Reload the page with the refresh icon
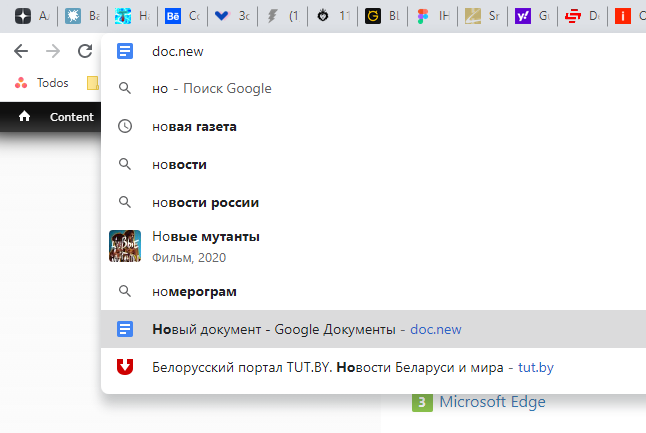This screenshot has height=433, width=646. click(x=85, y=51)
